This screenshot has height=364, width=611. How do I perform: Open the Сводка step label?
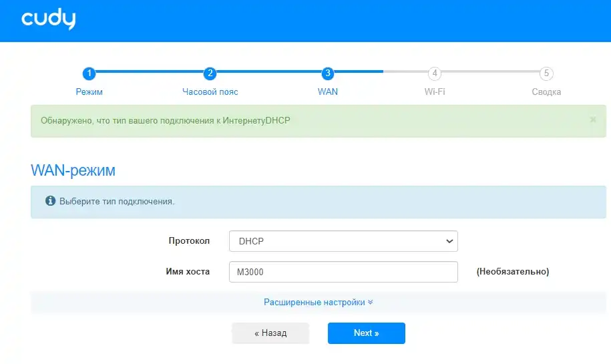coord(546,92)
